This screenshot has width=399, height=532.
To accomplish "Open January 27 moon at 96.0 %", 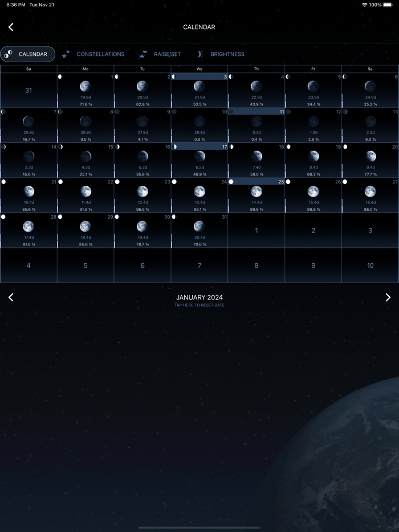I will pyautogui.click(x=370, y=195).
